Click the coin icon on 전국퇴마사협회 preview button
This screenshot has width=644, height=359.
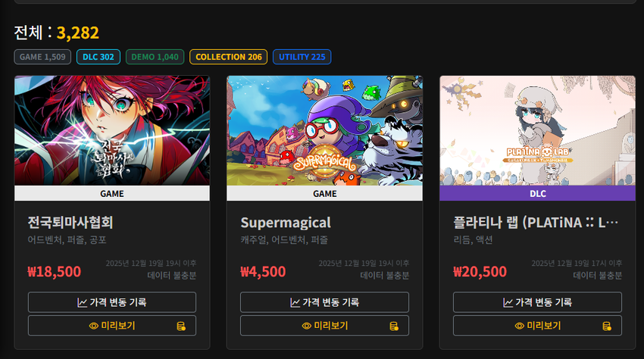181,326
